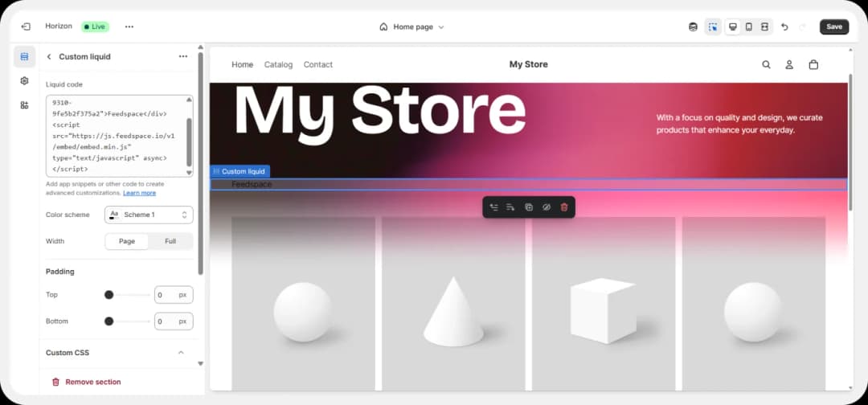This screenshot has height=405, width=868.
Task: Click the cube product image
Action: point(604,303)
